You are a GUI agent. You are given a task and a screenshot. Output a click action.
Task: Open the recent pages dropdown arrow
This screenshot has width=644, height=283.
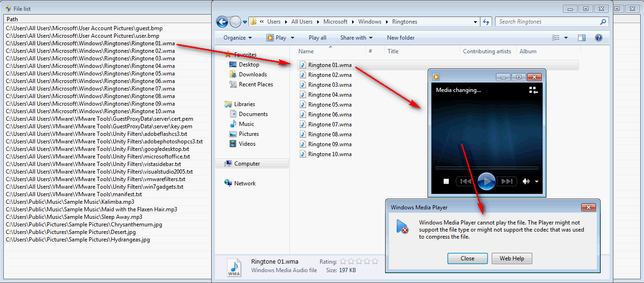(245, 22)
